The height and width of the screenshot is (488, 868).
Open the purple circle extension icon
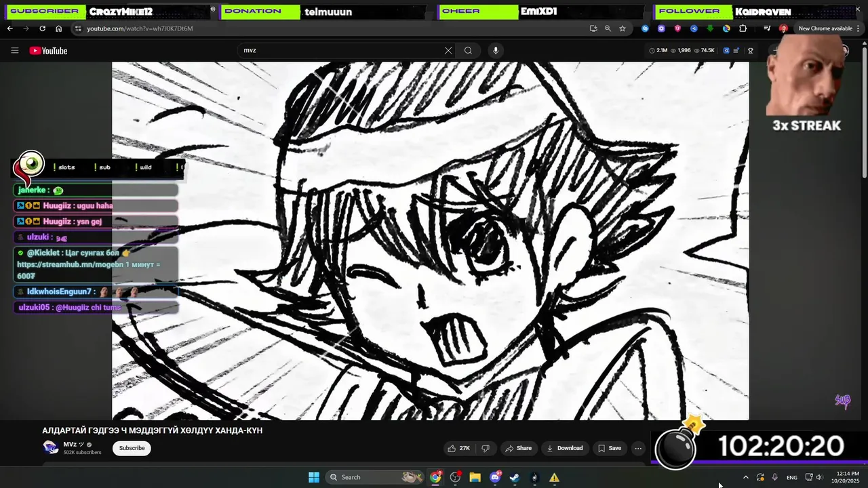tap(661, 28)
